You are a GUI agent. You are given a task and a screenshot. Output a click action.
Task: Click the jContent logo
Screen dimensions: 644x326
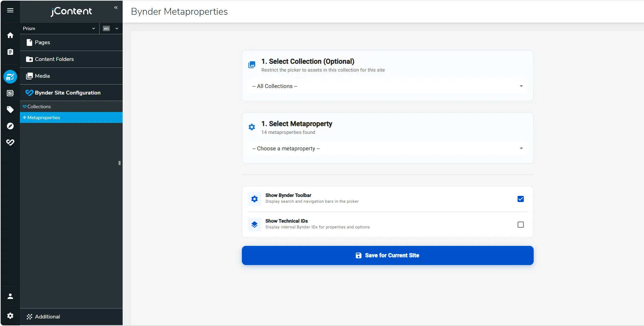pyautogui.click(x=71, y=11)
